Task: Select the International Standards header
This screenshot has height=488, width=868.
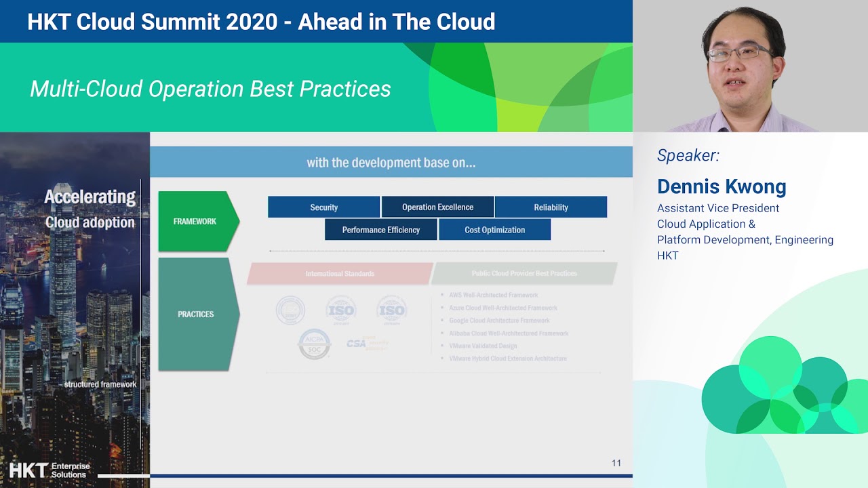Action: pos(340,274)
